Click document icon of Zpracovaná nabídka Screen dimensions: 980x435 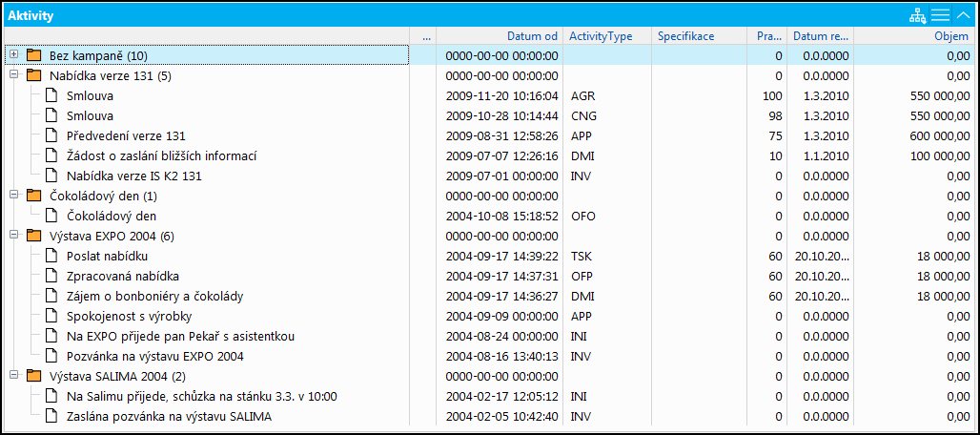tap(51, 277)
